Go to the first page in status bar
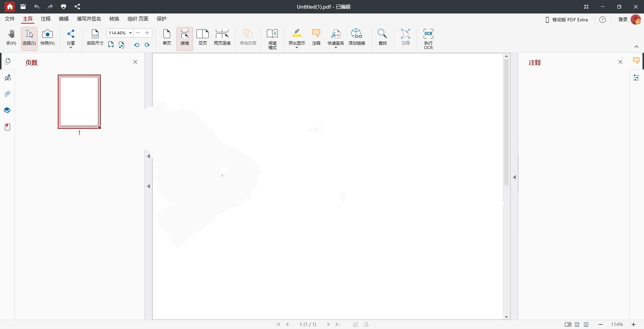This screenshot has width=644, height=329. click(278, 325)
